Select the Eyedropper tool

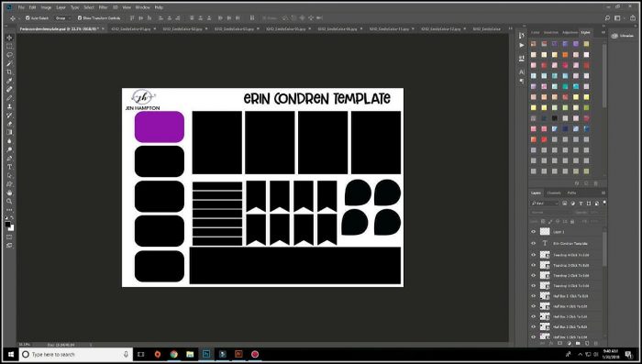click(x=9, y=81)
